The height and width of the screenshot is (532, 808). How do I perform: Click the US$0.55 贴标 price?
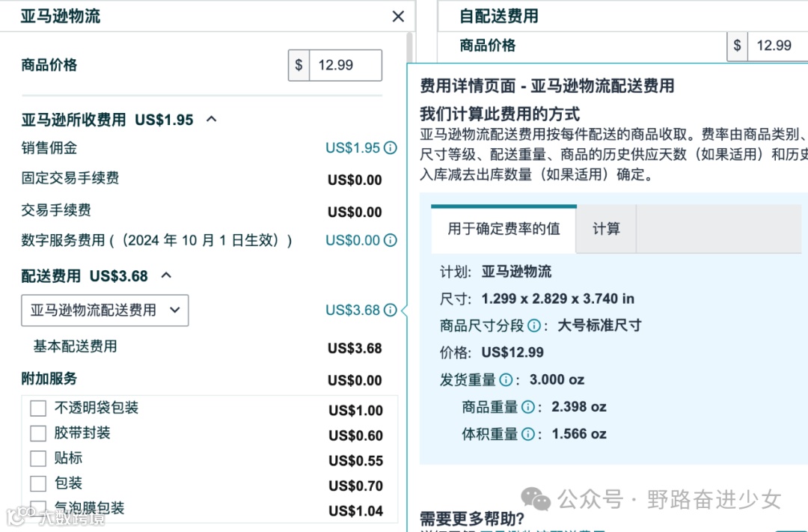355,461
